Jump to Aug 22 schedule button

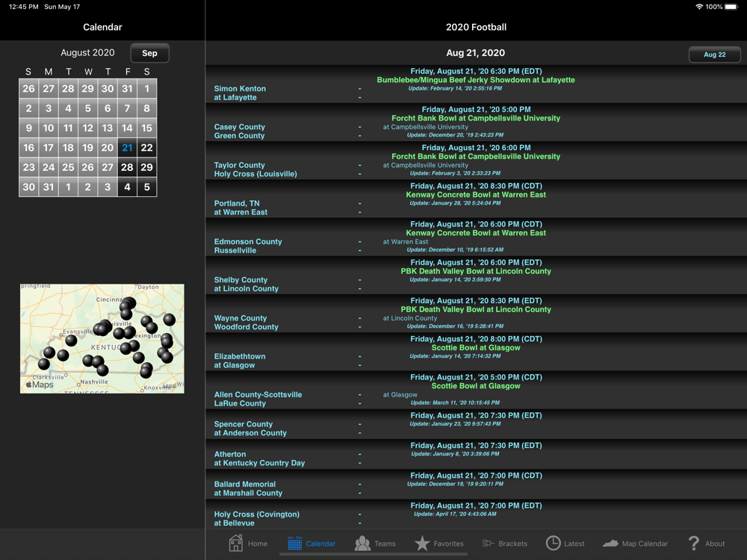(715, 55)
